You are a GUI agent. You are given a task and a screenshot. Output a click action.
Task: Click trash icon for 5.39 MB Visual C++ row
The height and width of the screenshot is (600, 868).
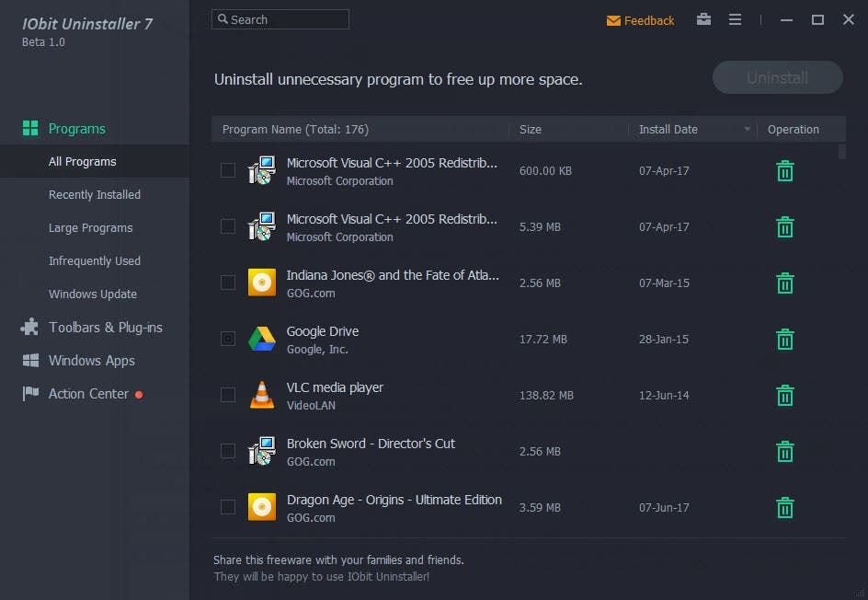[784, 226]
